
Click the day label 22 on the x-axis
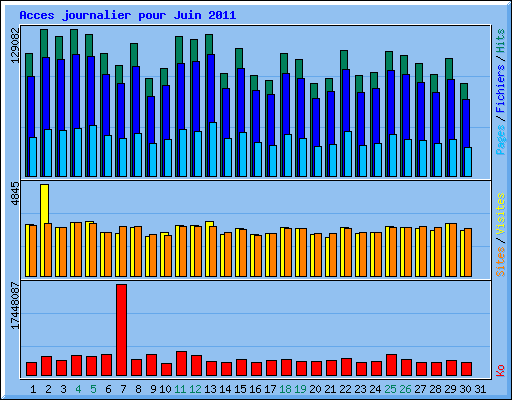[345, 389]
